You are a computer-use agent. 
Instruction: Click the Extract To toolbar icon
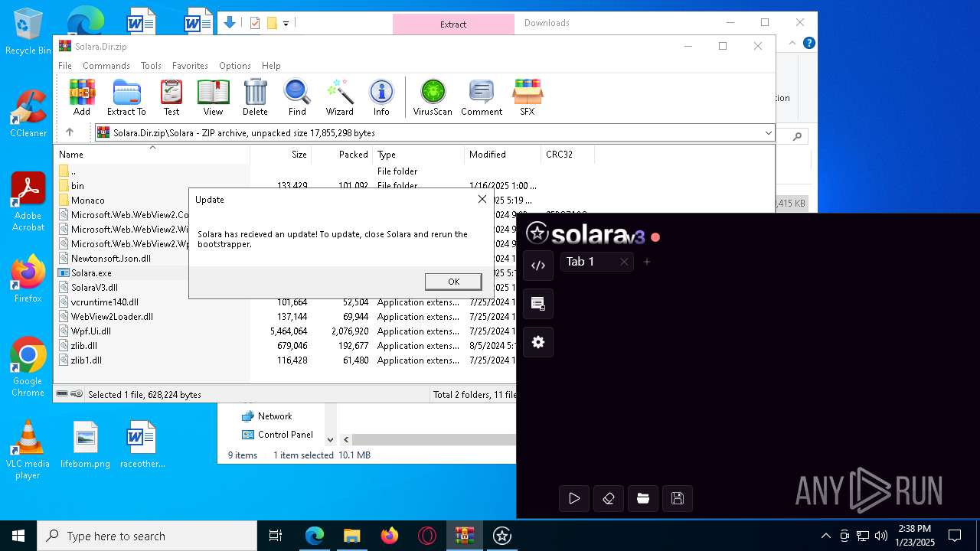click(x=126, y=97)
